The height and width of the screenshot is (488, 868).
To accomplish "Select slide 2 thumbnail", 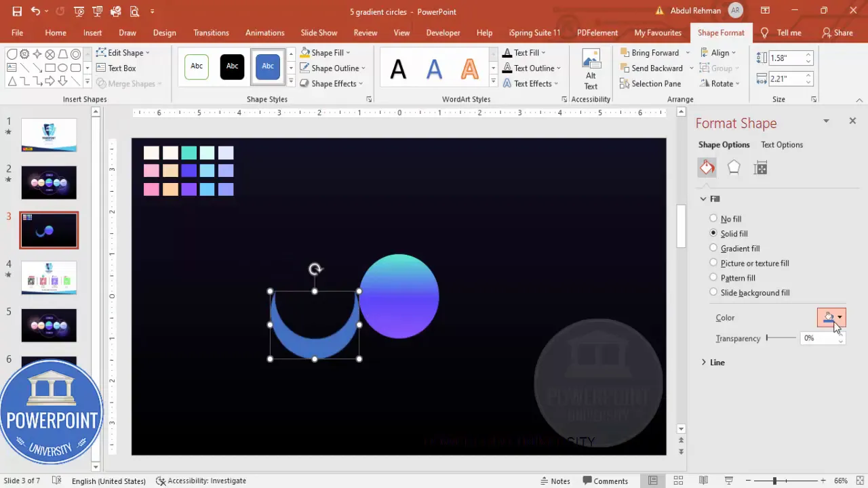I will 49,182.
